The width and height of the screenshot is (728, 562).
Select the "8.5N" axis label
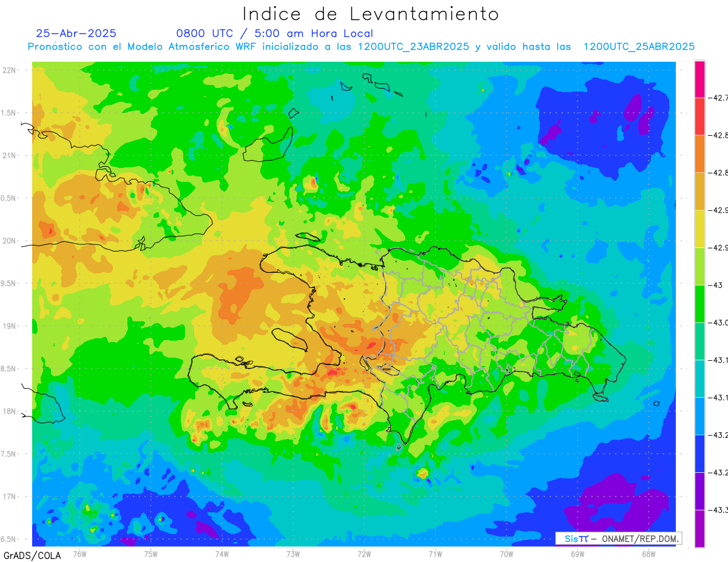(8, 369)
